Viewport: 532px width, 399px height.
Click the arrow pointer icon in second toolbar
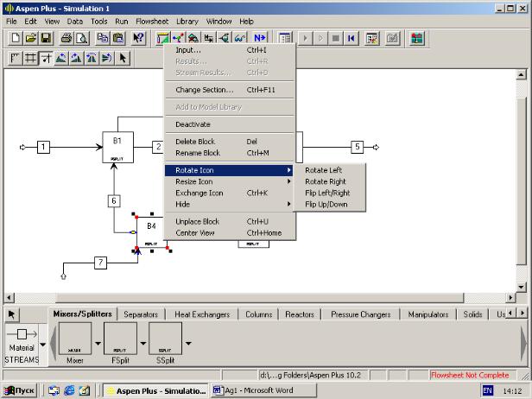coord(123,59)
